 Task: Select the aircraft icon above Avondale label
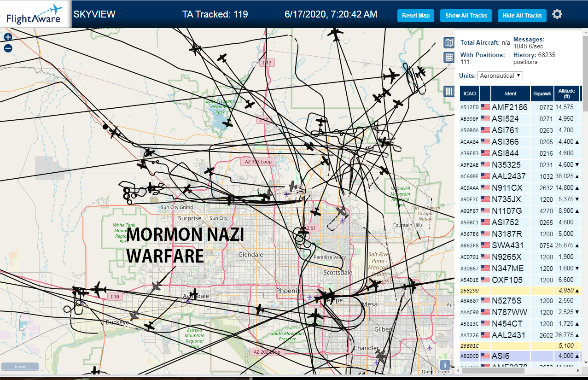pos(194,293)
